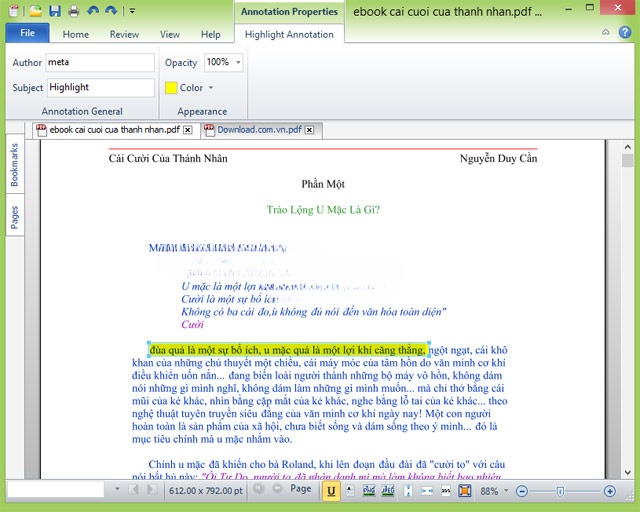Click the next view round button
Viewport: 640px width, 512px height.
(x=277, y=488)
